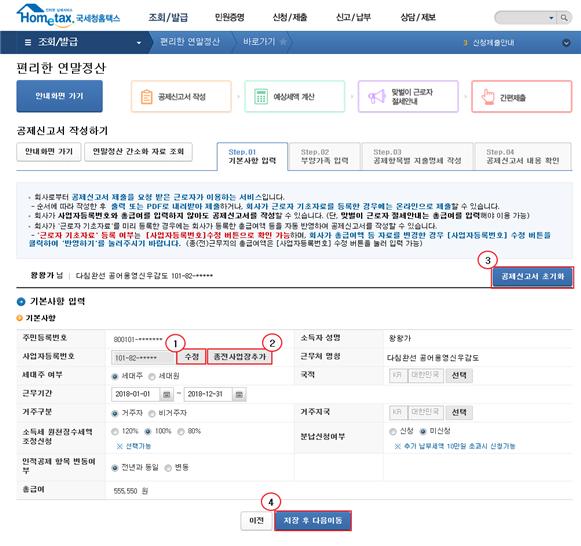
Task: Open the calendar icon for start date
Action: (x=166, y=394)
